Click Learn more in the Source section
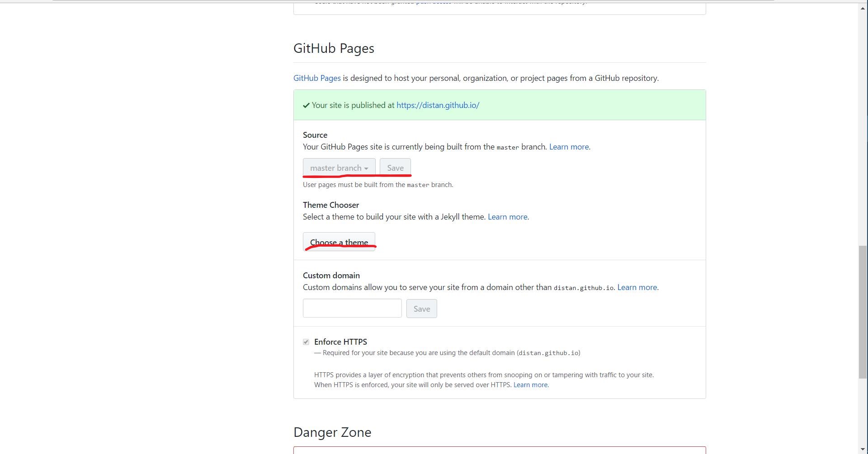Screen dimensions: 868x454 [x=569, y=147]
